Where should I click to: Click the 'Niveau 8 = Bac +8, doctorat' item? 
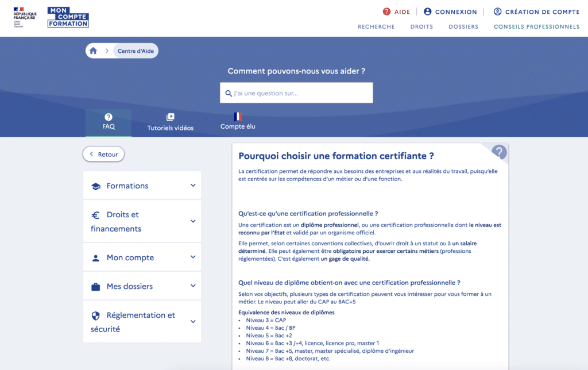(288, 359)
